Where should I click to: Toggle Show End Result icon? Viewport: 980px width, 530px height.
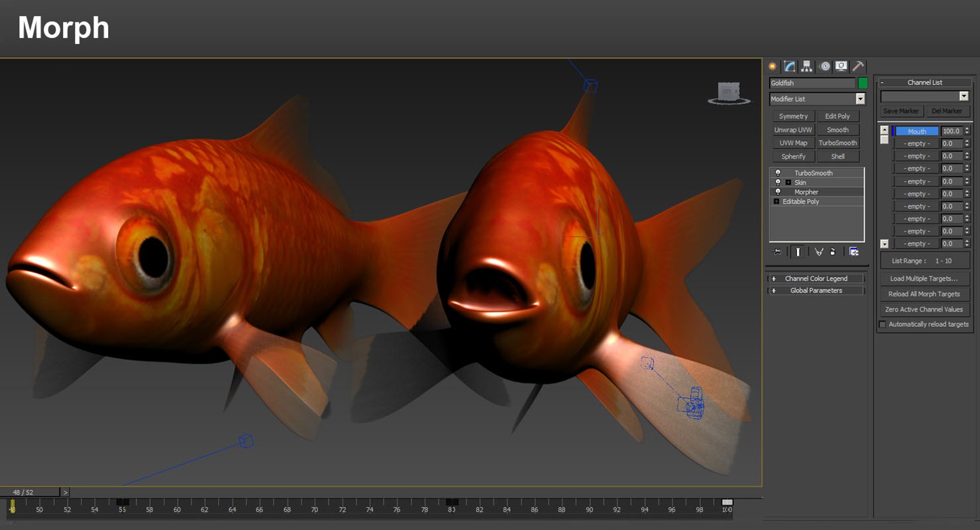tap(798, 252)
